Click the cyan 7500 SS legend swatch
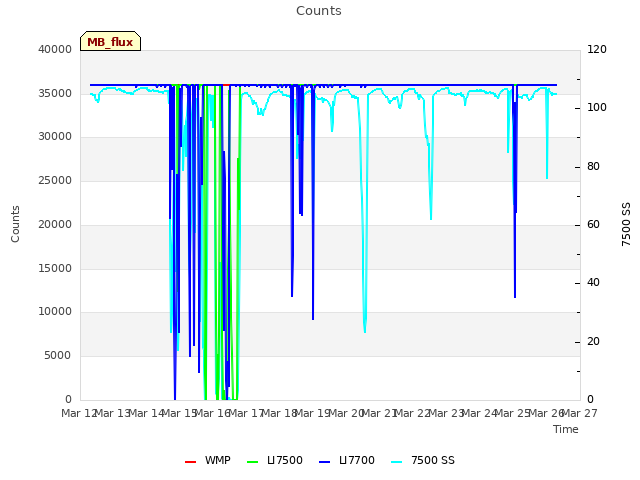 pos(396,462)
